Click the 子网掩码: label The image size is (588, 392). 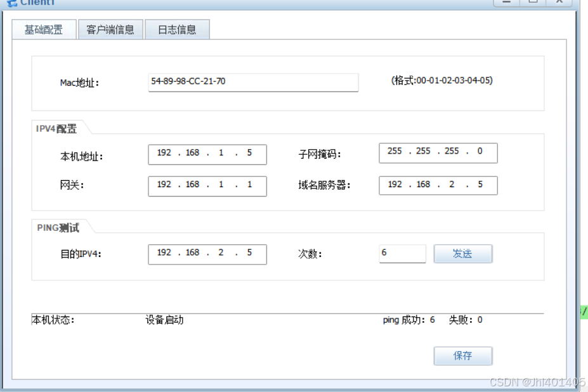(320, 154)
